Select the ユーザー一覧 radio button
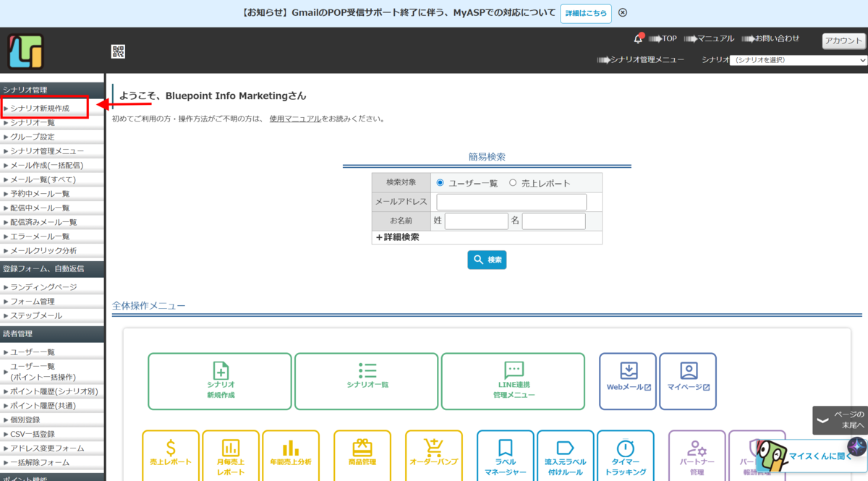The width and height of the screenshot is (868, 481). [x=440, y=183]
